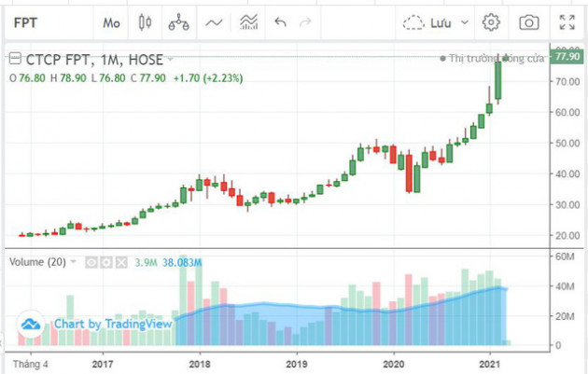The image size is (588, 374).
Task: Open chart settings gear
Action: tap(492, 21)
